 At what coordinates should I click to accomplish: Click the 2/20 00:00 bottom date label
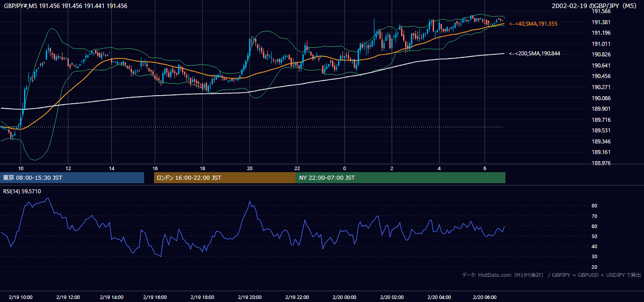[345, 297]
